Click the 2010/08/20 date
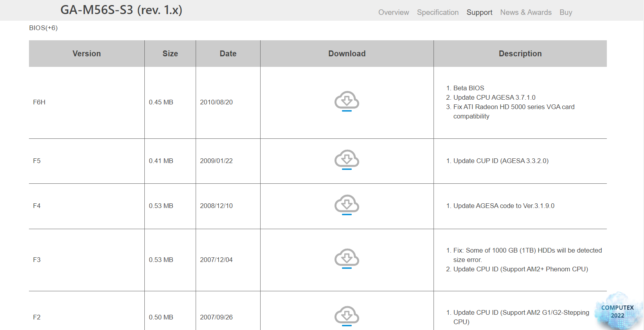Screen dimensions: 644x330 [216, 102]
